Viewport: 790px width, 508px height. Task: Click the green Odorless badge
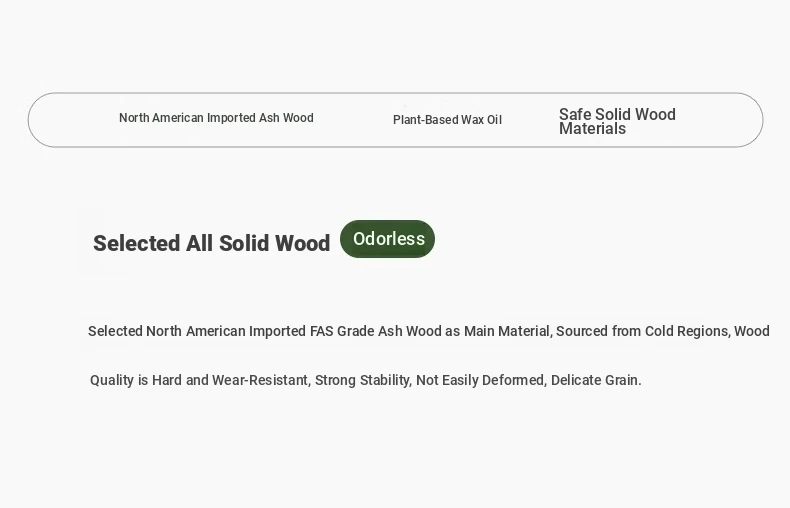(x=388, y=239)
